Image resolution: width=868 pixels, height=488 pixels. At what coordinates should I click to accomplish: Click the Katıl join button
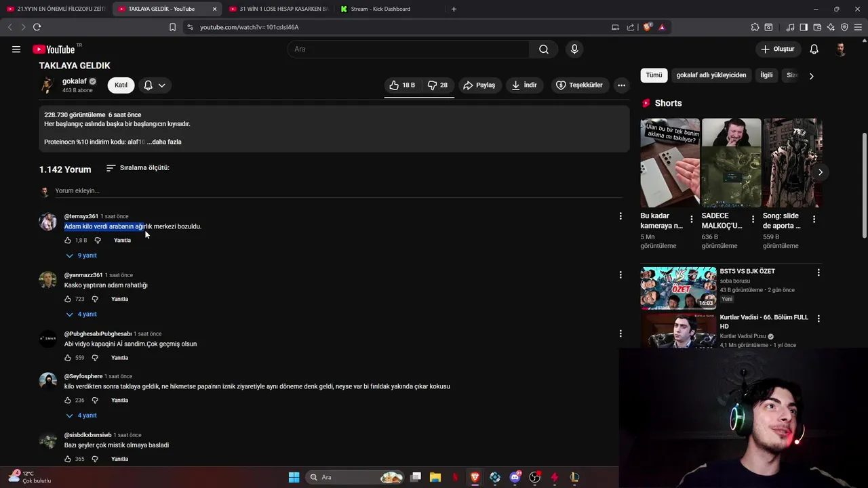tap(121, 85)
